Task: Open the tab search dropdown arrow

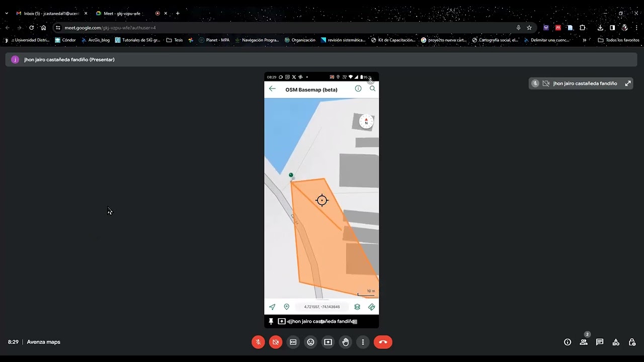Action: [x=7, y=14]
